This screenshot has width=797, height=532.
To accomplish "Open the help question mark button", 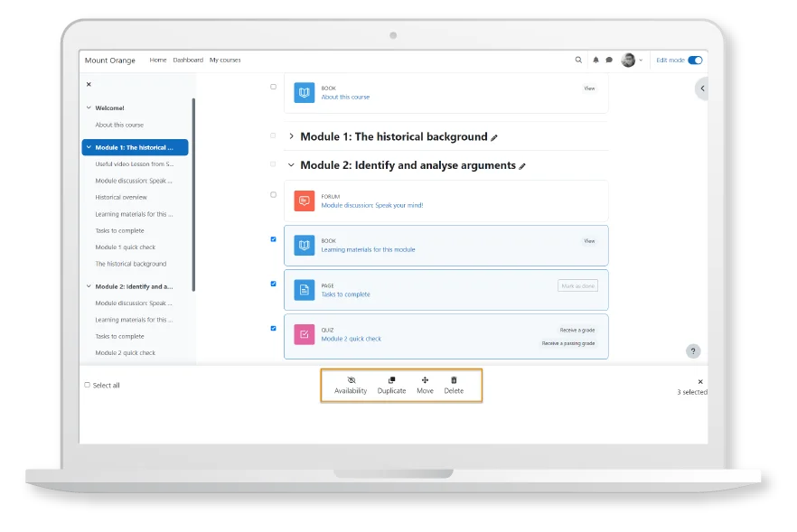I will (693, 351).
